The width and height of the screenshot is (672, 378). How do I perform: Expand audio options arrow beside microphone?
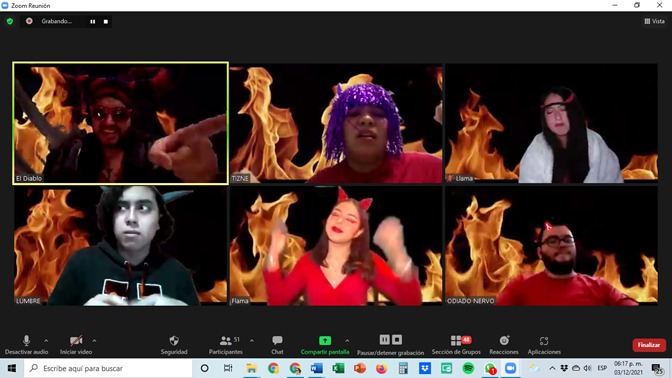click(46, 341)
